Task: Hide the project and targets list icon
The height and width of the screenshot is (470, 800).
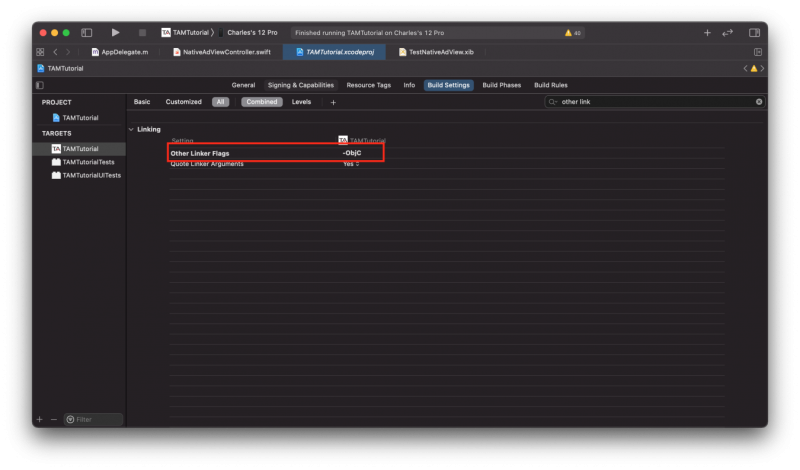Action: 40,85
